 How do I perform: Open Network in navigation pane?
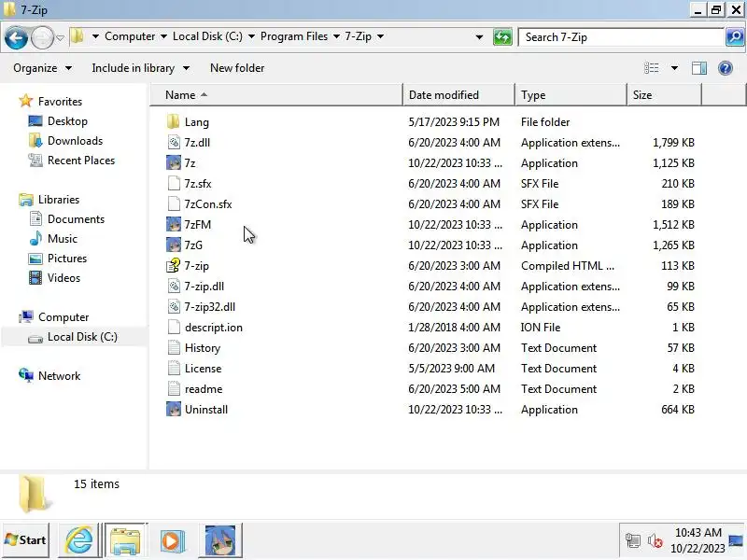click(59, 376)
